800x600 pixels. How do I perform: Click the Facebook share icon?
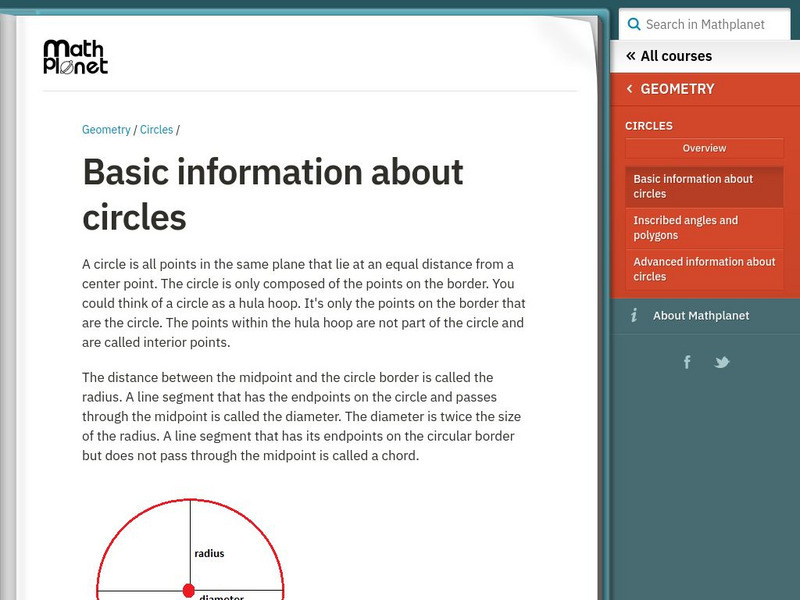click(x=687, y=362)
